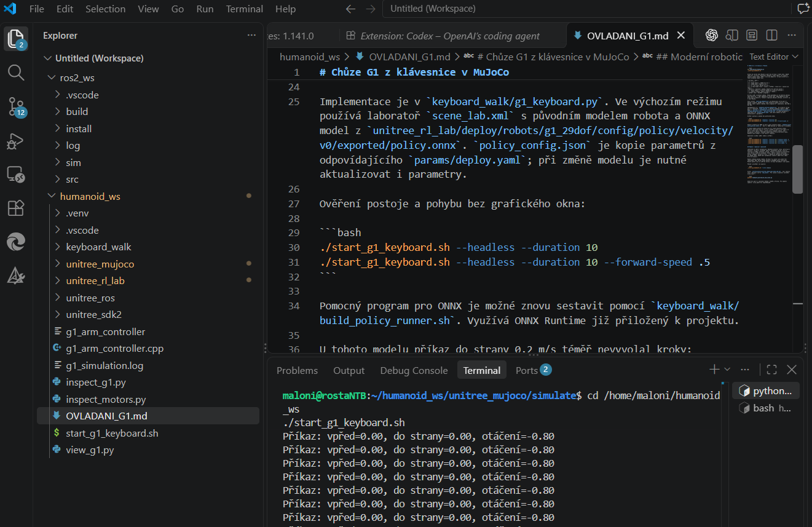Open editor More Actions ellipsis menu
This screenshot has height=527, width=812.
[792, 35]
